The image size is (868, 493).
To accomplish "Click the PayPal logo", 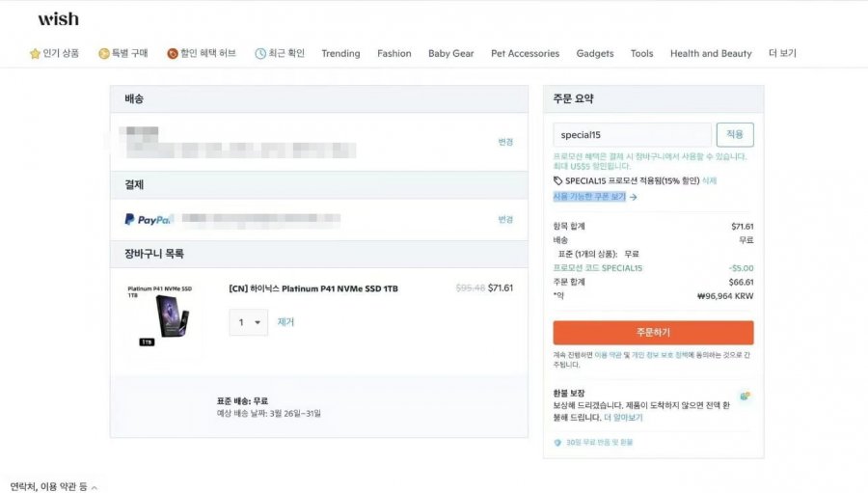I will (149, 219).
